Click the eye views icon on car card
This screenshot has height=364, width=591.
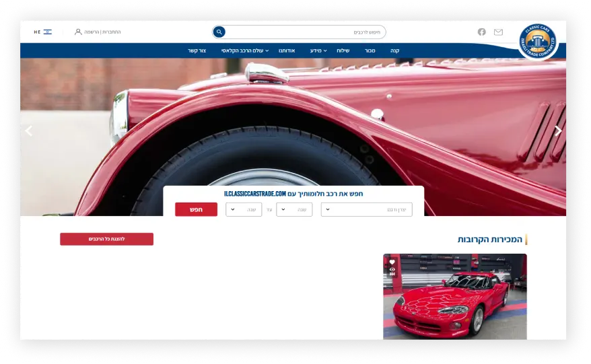click(392, 269)
